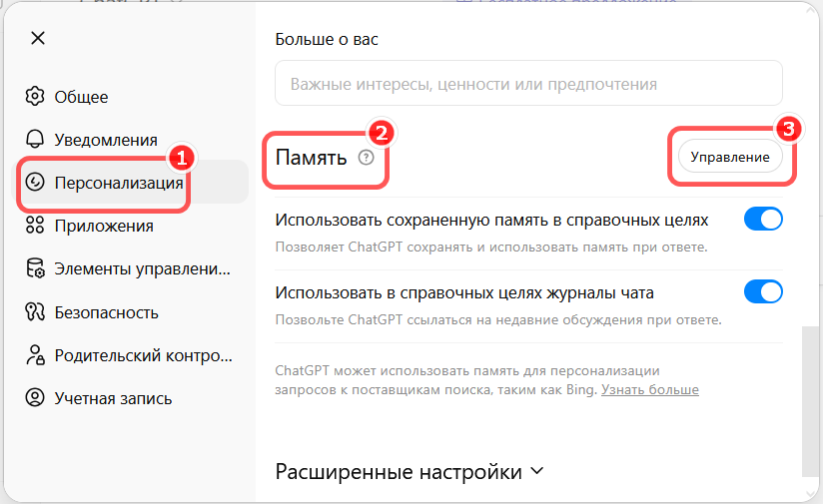This screenshot has width=823, height=504.
Task: Click the Персонализация smiley icon
Action: 36,183
